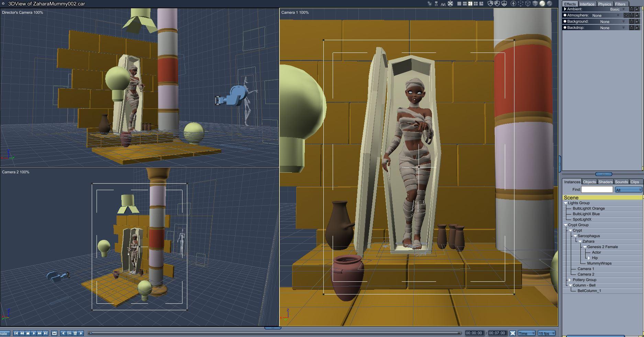644x337 pixels.
Task: Open the 15 fps frame rate dropdown
Action: tap(546, 333)
